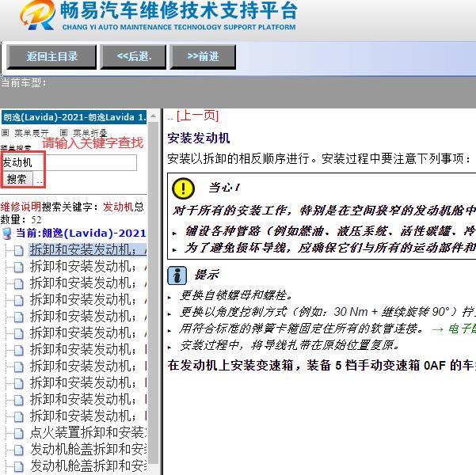Viewport: 476px width, 475px height.
Task: Click the 提示 note label
Action: coord(207,275)
